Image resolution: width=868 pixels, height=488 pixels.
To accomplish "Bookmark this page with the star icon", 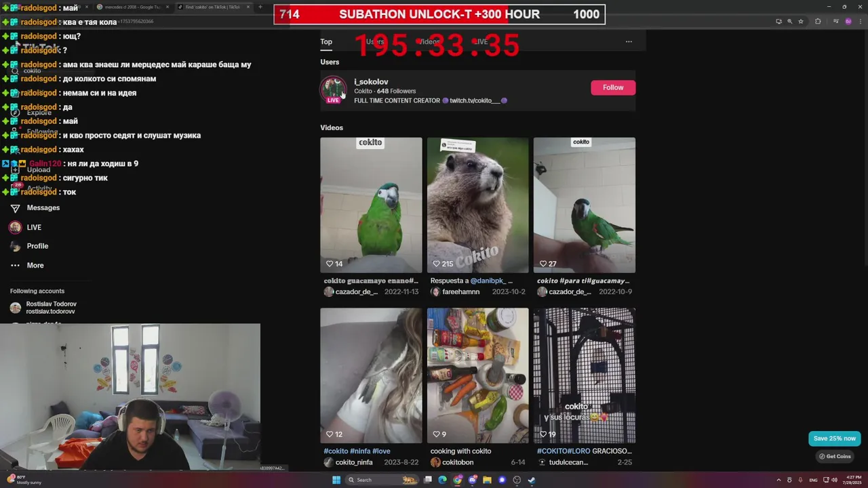I will click(x=801, y=22).
